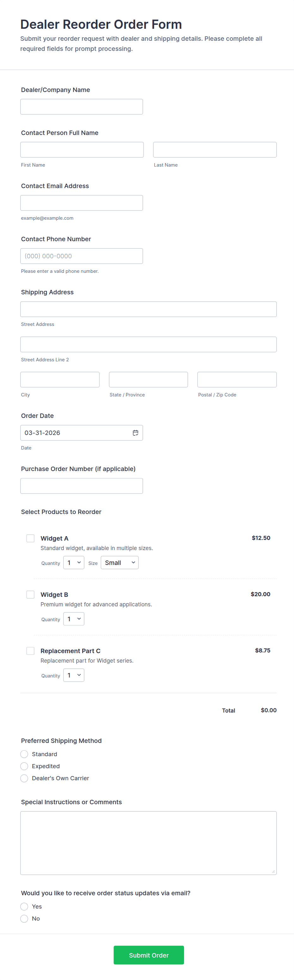Focus the Dealer/Company Name field

point(81,107)
